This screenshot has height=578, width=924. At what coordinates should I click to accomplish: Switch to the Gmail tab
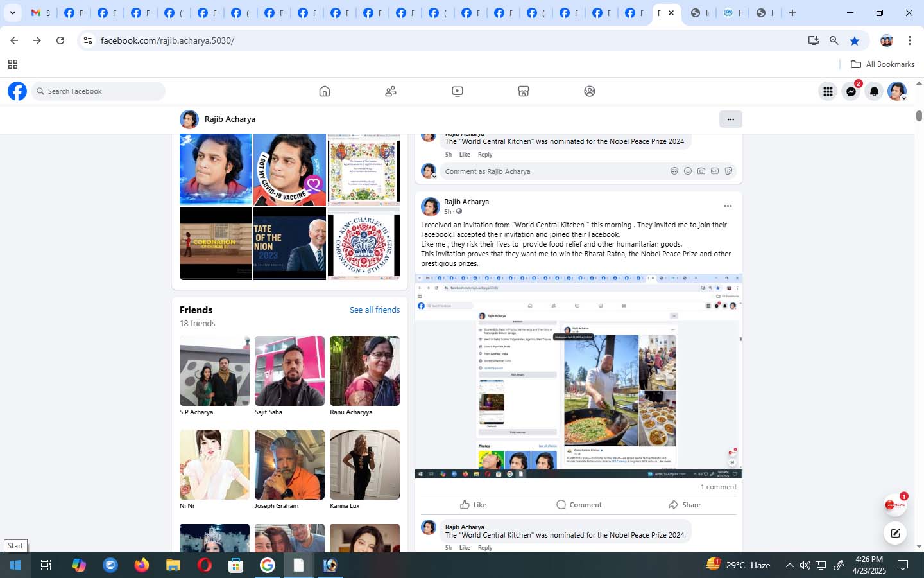coord(40,13)
